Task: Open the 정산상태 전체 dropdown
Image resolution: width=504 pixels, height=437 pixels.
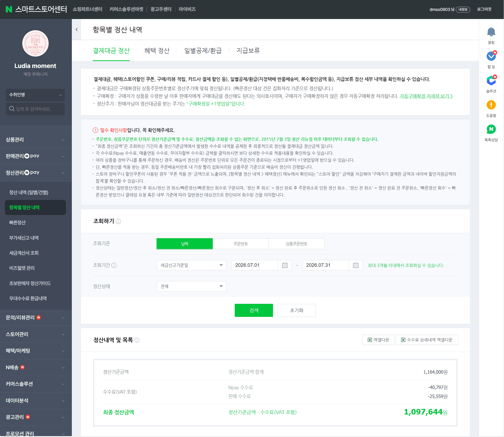Action: [191, 286]
